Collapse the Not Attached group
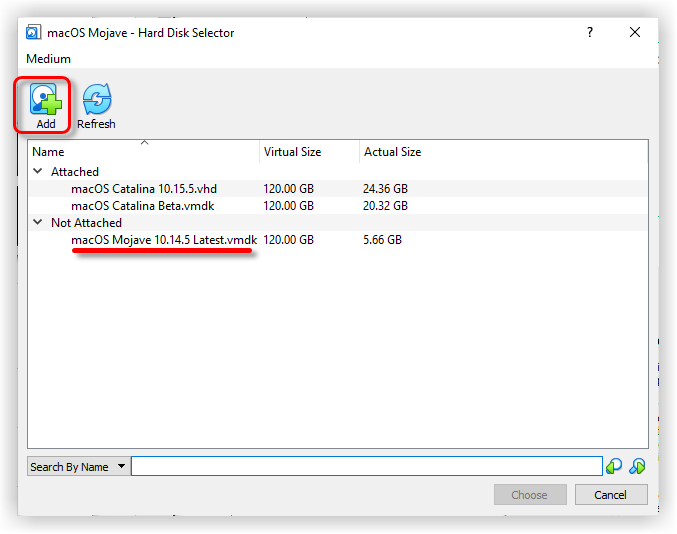 pos(38,223)
